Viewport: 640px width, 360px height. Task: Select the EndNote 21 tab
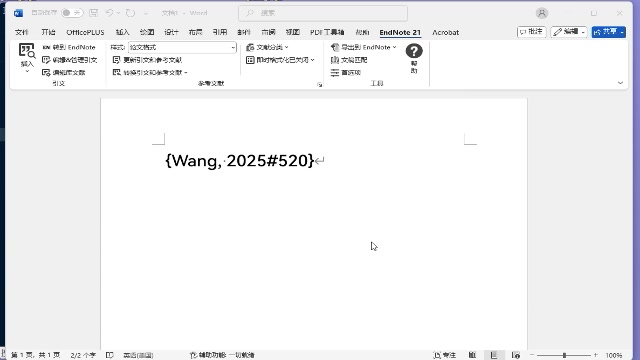click(x=400, y=32)
